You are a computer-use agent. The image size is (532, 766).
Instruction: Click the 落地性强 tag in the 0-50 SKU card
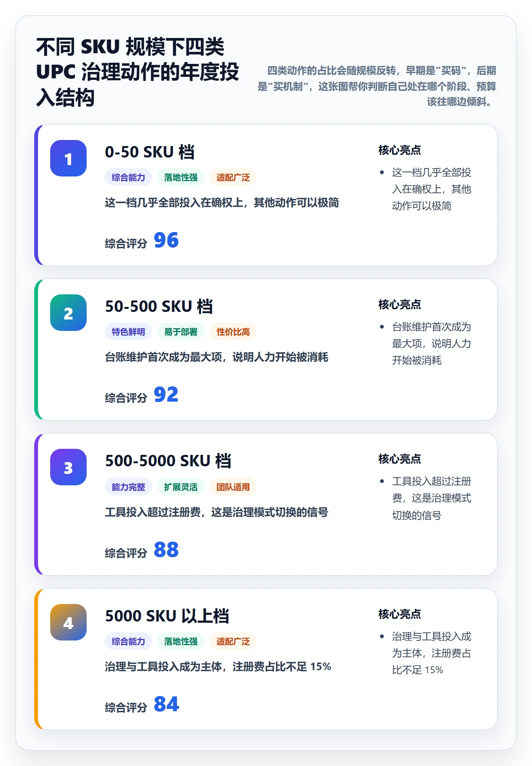[x=181, y=177]
